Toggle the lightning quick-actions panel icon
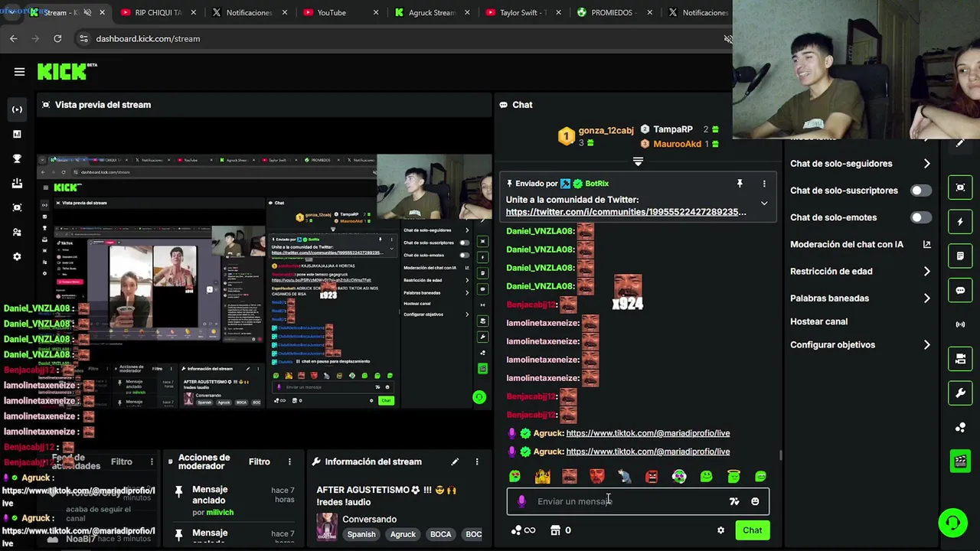This screenshot has height=551, width=980. click(x=960, y=222)
